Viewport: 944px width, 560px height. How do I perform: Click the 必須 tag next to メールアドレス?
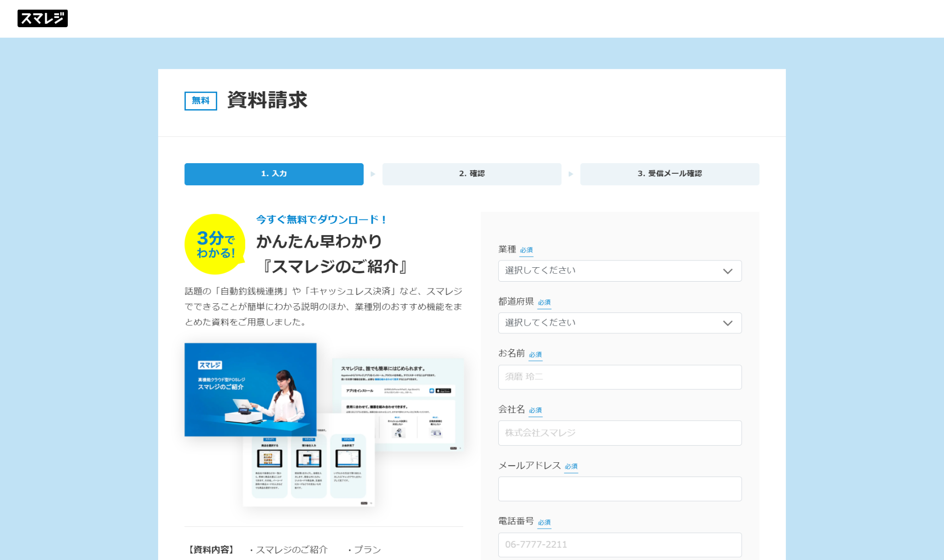(x=571, y=466)
